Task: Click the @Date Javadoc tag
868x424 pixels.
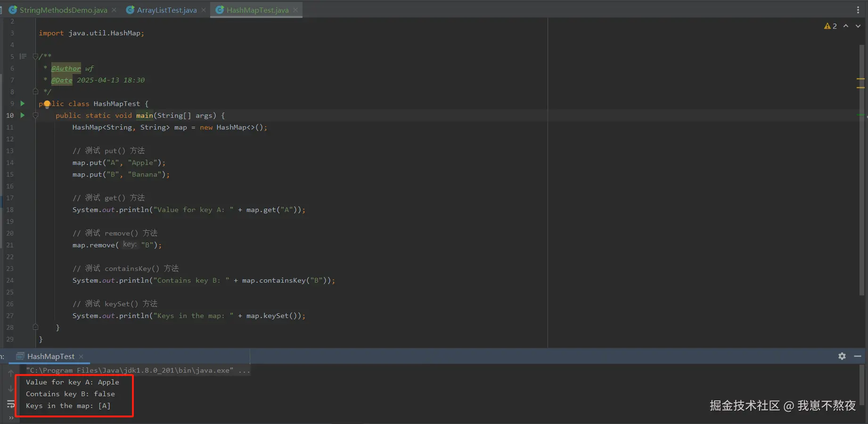Action: 62,80
